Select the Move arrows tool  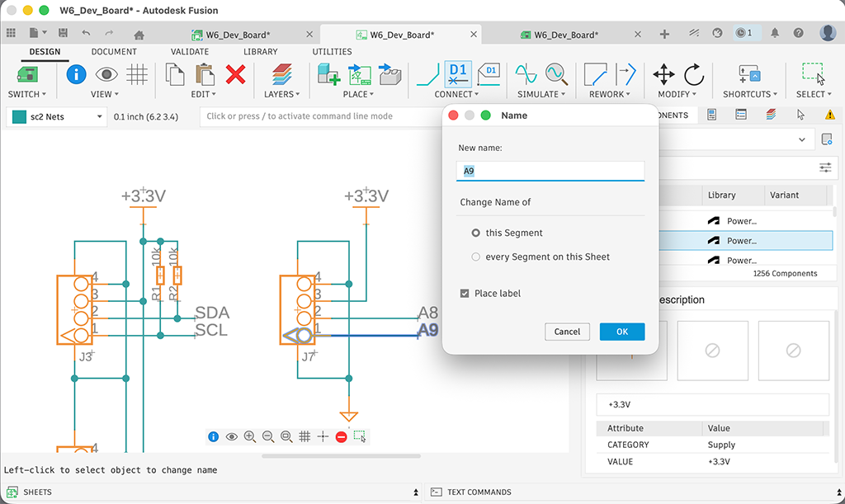(664, 74)
